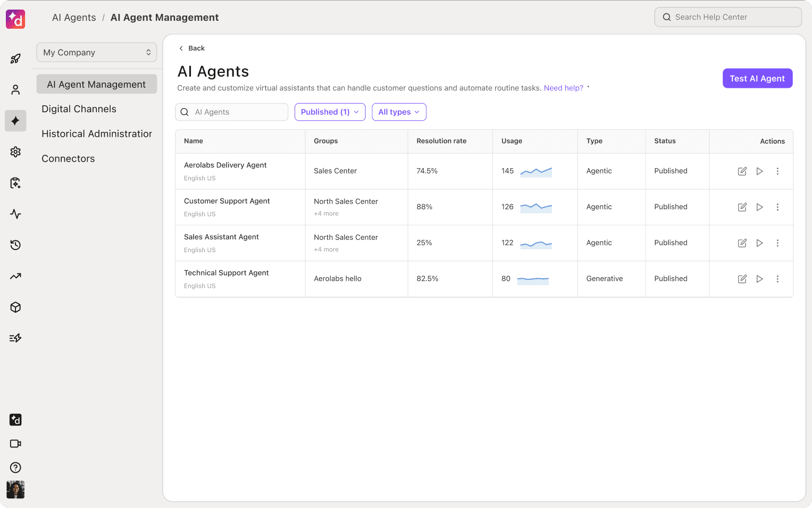Viewport: 812px width, 508px height.
Task: Click the Test AI Agent button
Action: coord(757,78)
